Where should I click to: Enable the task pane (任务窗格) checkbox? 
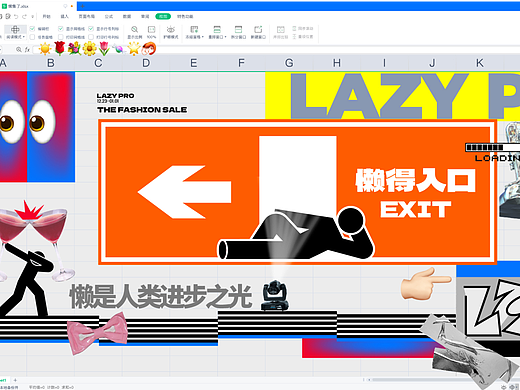[x=32, y=37]
